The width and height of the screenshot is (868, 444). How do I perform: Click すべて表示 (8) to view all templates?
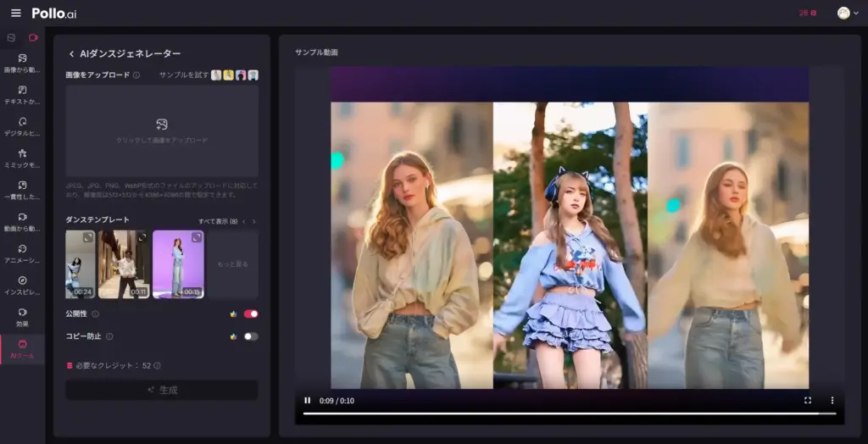[x=217, y=221]
